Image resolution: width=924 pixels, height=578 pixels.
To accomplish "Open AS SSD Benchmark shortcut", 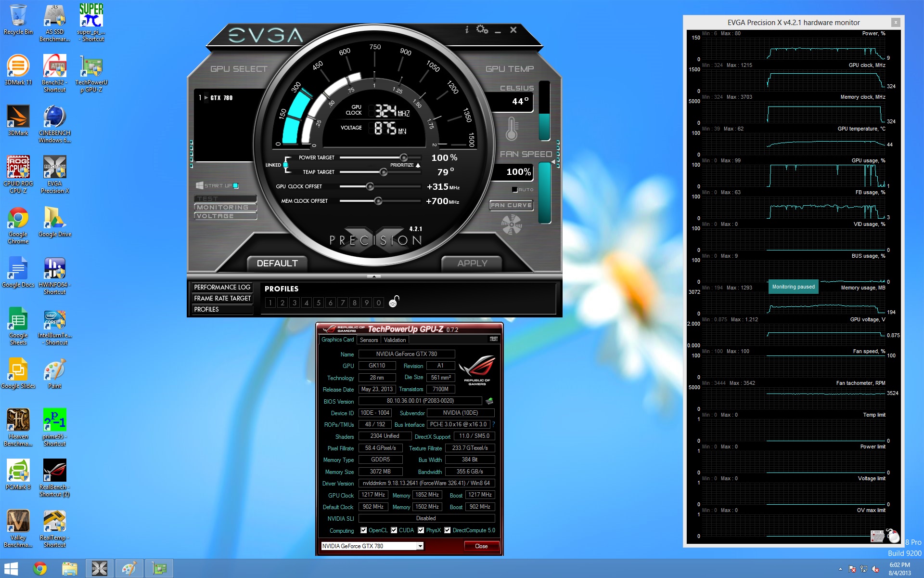I will [x=55, y=23].
